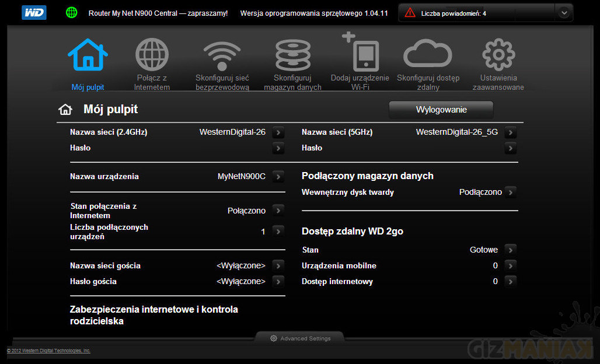Open Skonfiguruj sieć bezprzewodową Wi-Fi icon
Viewport: 600px width, 364px height.
click(x=222, y=57)
